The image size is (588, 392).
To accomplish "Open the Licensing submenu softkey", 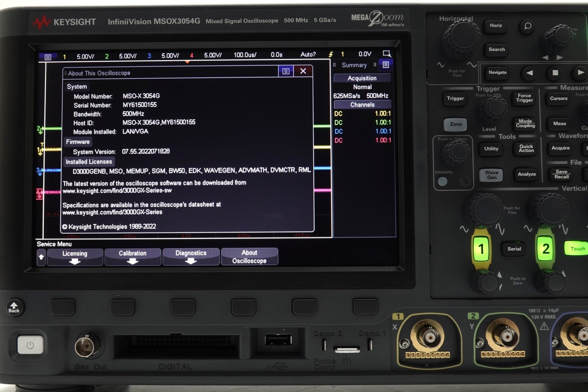I will [75, 257].
